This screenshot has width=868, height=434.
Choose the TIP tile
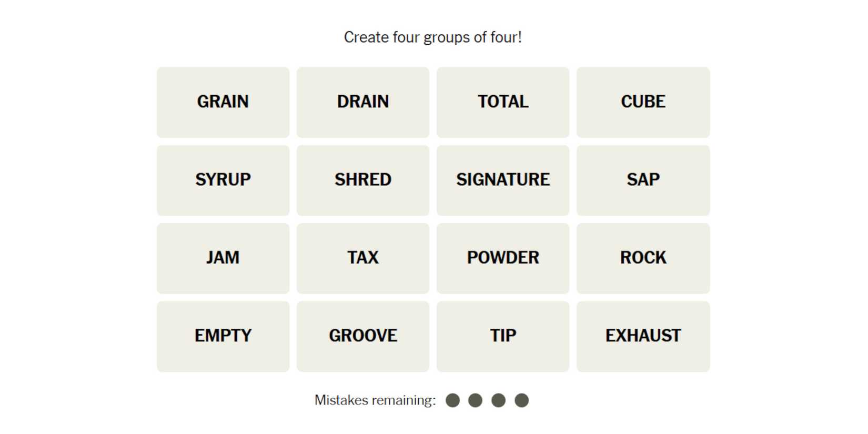coord(503,336)
